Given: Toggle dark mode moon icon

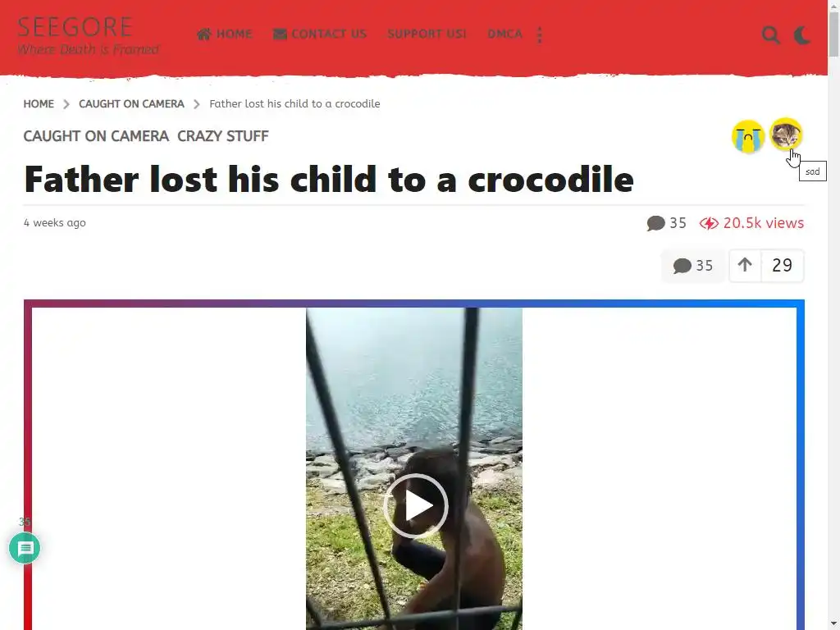Looking at the screenshot, I should tap(802, 34).
